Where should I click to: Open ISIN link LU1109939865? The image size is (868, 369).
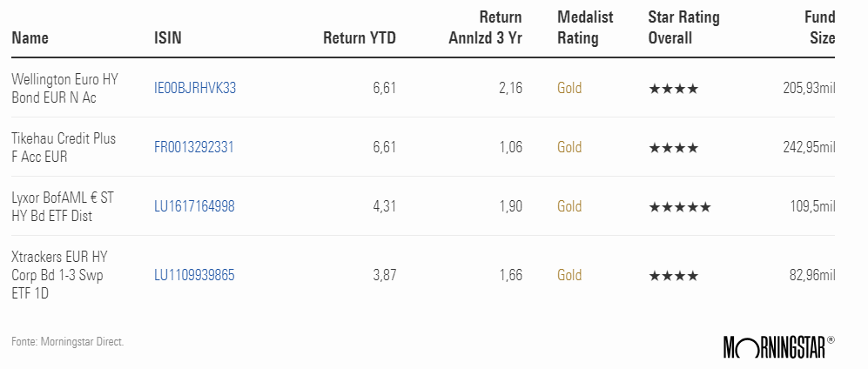(x=194, y=276)
